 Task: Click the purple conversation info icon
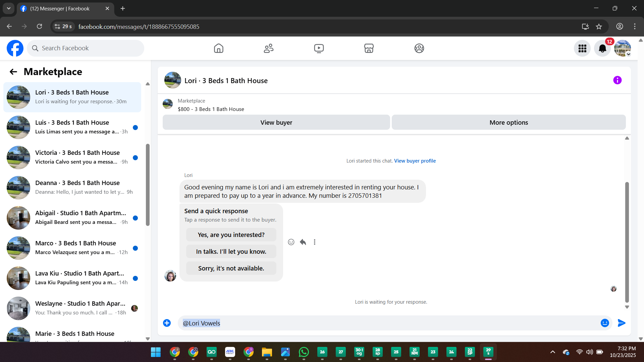click(617, 80)
